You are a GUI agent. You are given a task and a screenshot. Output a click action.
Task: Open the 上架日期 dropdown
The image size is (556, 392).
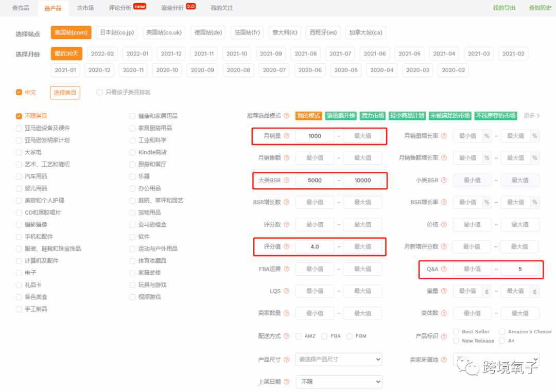tap(339, 382)
